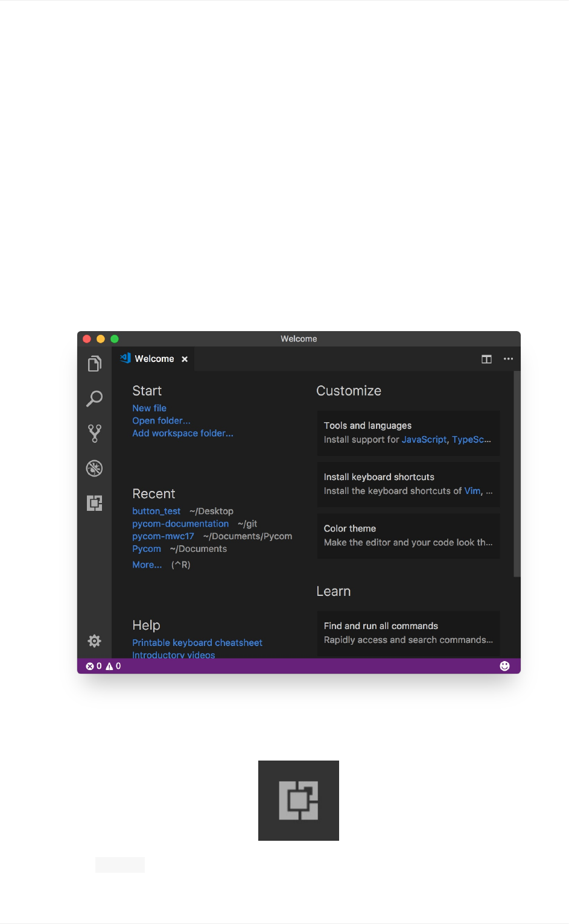
Task: Open Printable keyboard cheatsheet link
Action: 197,643
